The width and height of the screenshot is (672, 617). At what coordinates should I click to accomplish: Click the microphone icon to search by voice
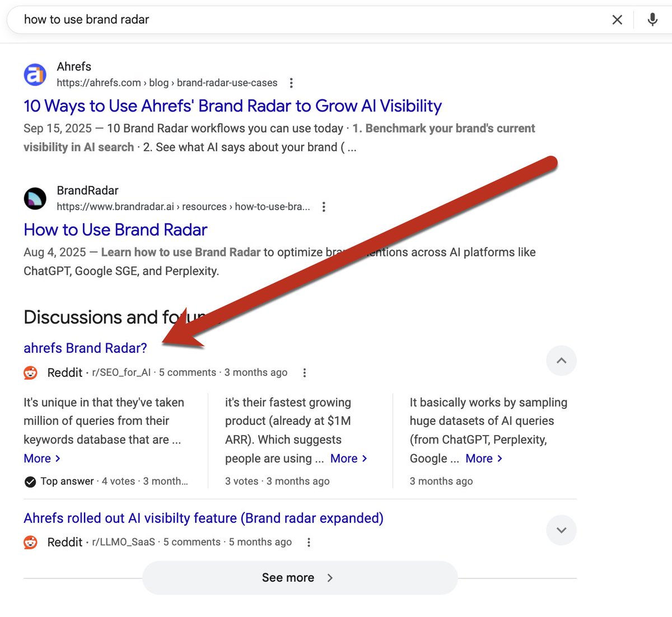click(652, 20)
